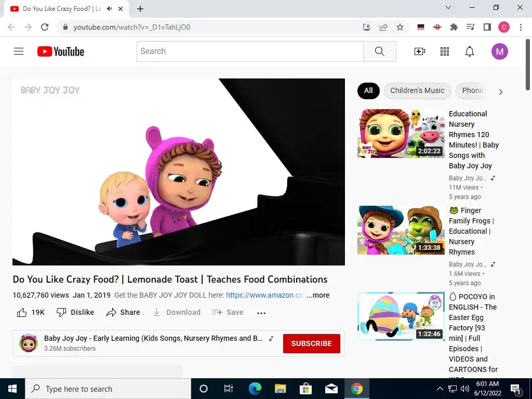Show next category chips with arrow

point(500,92)
